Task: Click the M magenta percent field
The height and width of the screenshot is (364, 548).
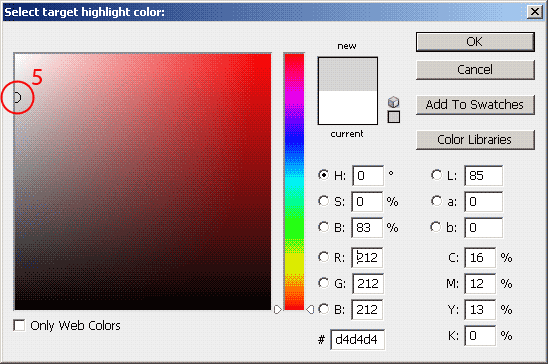Action: 480,283
